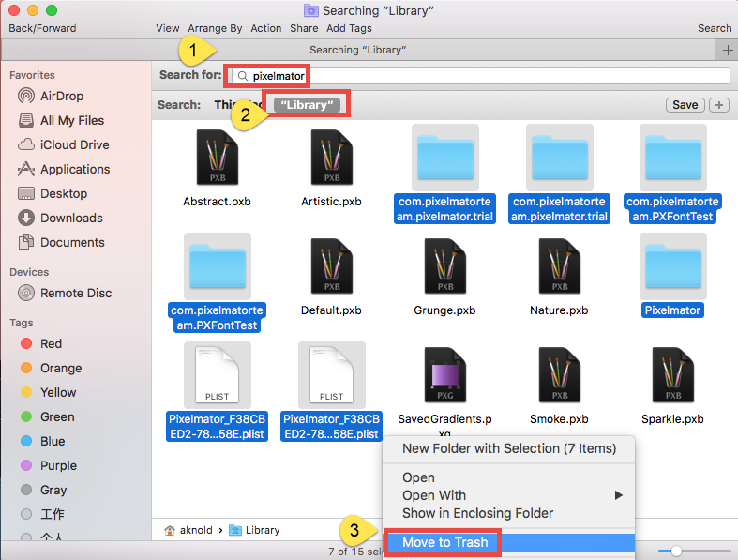Screen dimensions: 738x560
Task: Expand the Open With submenu
Action: [x=511, y=495]
